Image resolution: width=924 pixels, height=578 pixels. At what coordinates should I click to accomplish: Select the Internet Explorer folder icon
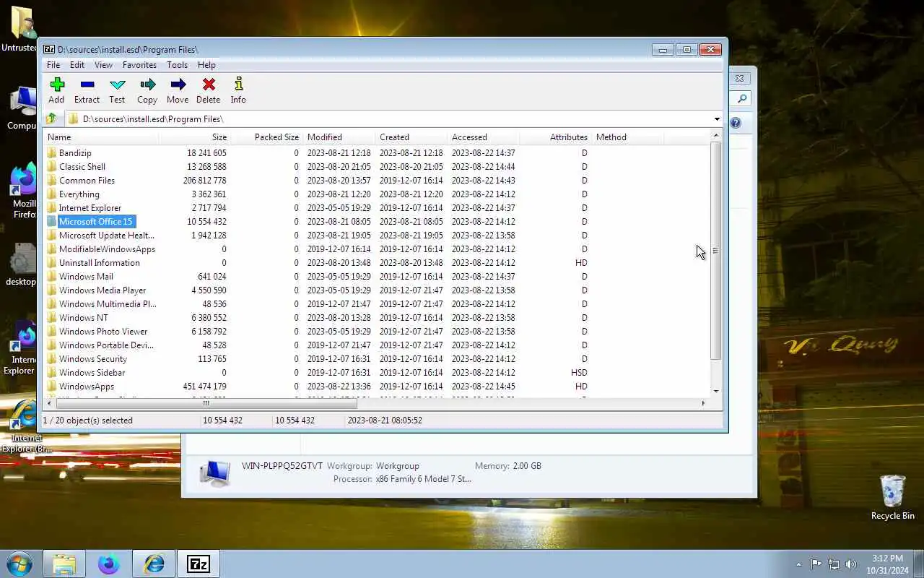click(x=51, y=208)
